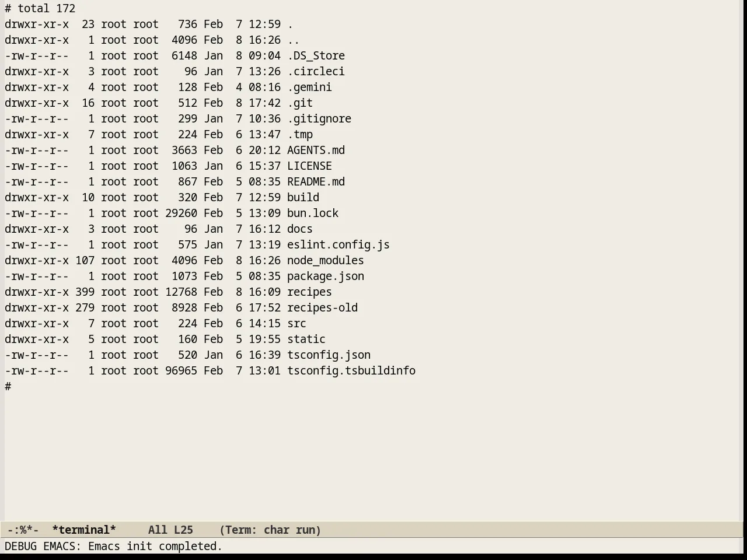Click the size 96965 value
The width and height of the screenshot is (747, 560).
click(x=181, y=371)
